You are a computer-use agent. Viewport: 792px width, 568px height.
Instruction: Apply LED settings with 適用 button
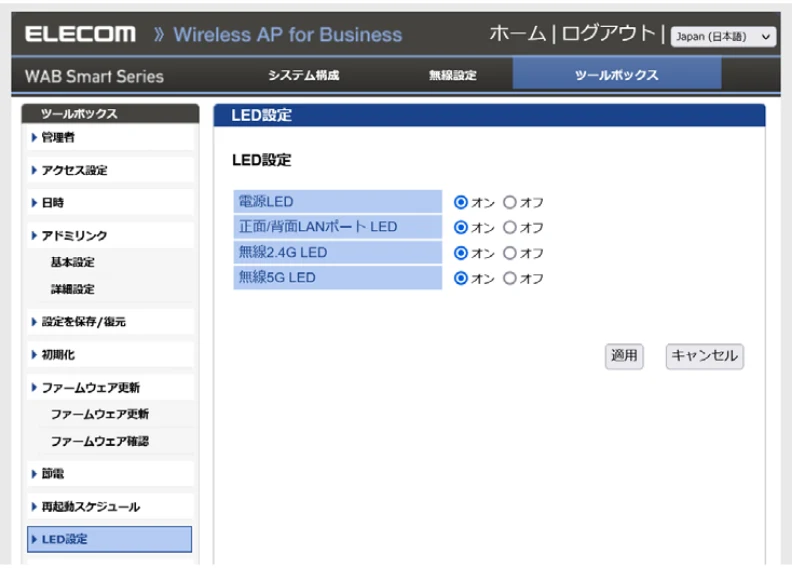(624, 356)
